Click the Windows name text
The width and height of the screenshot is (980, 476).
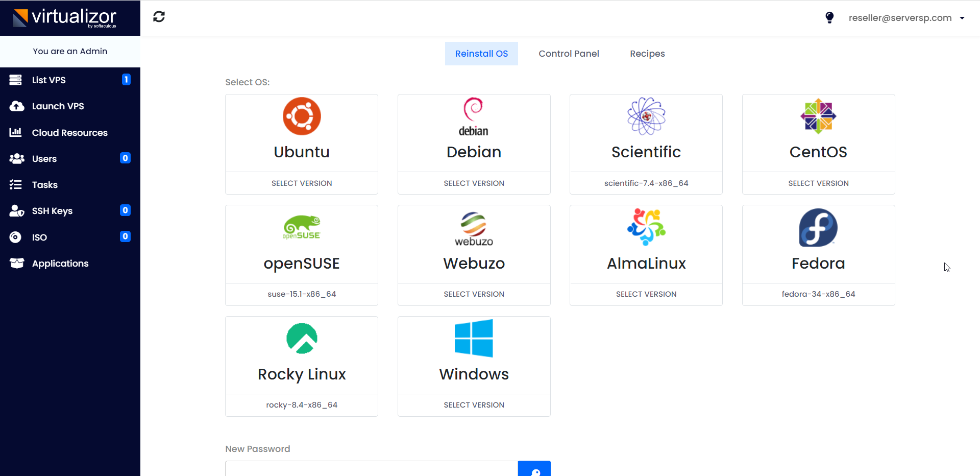click(474, 374)
